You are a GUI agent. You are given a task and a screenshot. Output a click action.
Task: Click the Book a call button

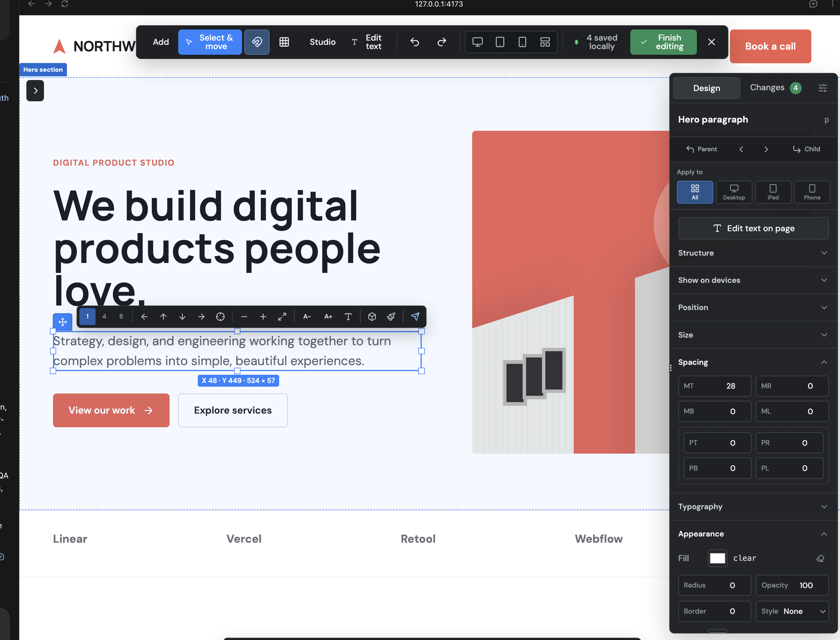[770, 46]
